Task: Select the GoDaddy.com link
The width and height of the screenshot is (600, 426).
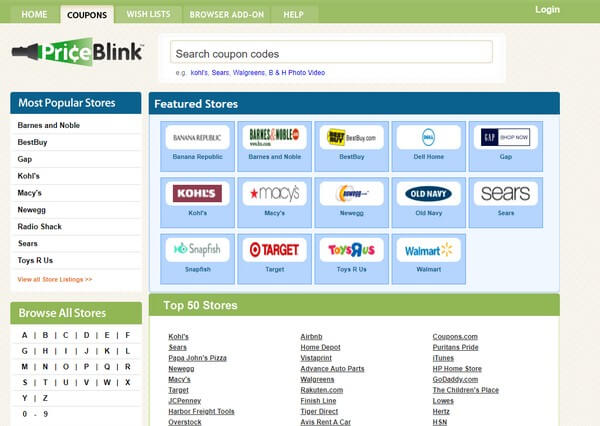Action: [455, 379]
